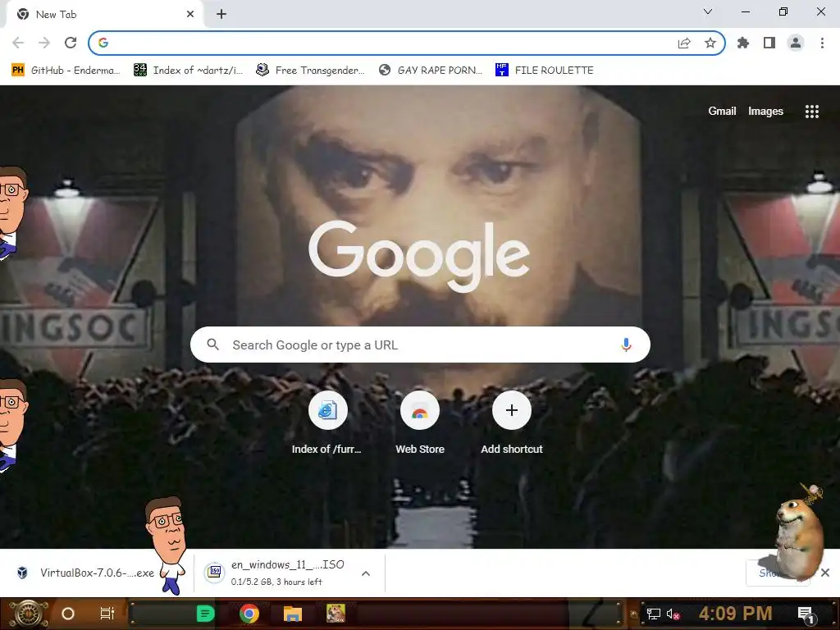Open Google Images link
Screen dimensions: 840x630
(x=765, y=111)
